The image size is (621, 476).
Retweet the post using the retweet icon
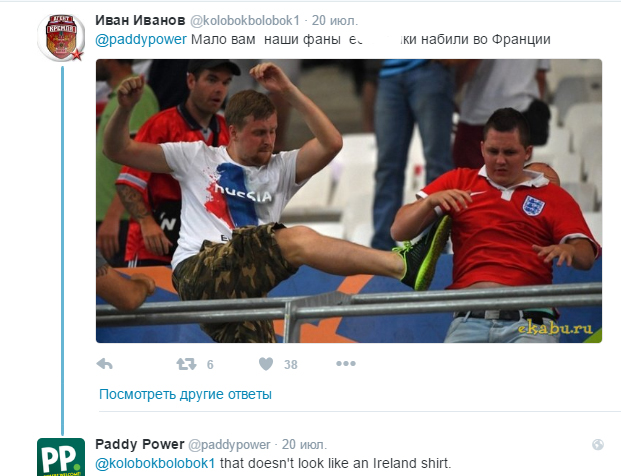pyautogui.click(x=186, y=364)
